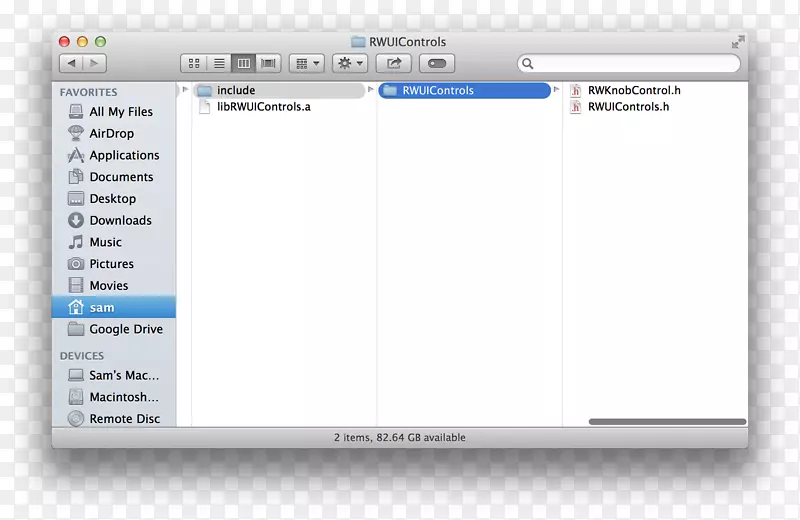The height and width of the screenshot is (520, 800).
Task: Select the RWKnobControl.h header file
Action: pos(634,90)
